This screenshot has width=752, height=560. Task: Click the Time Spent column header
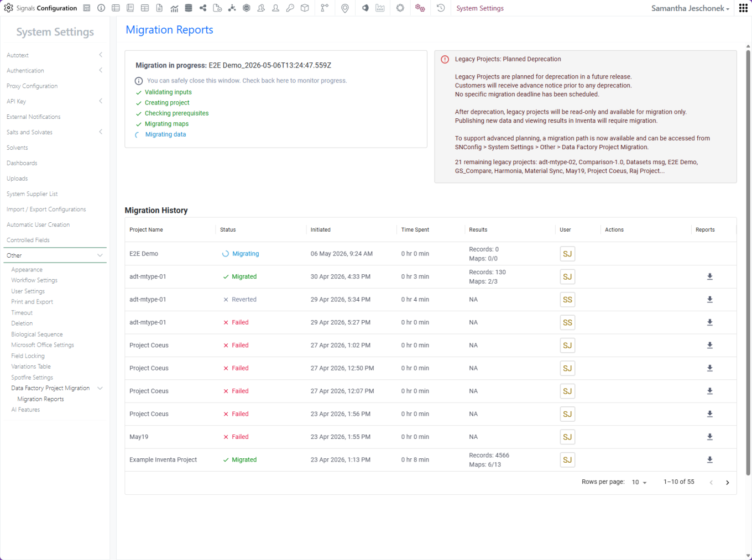(x=415, y=230)
